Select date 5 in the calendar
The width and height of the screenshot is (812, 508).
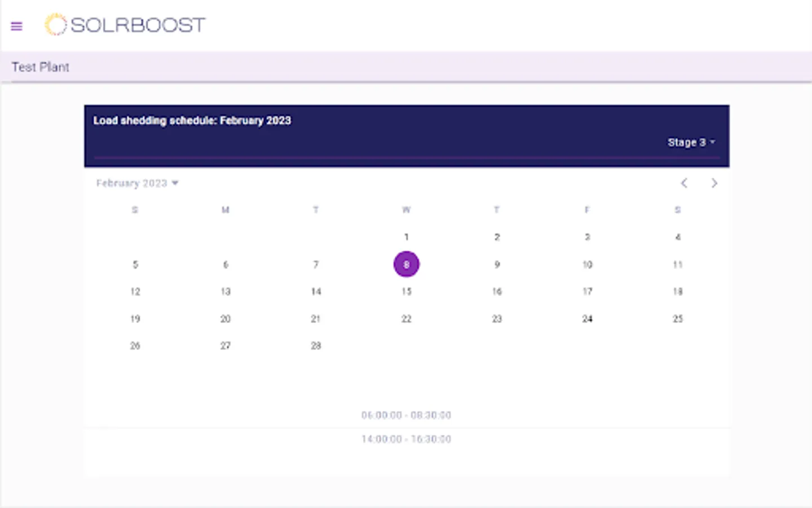tap(135, 264)
